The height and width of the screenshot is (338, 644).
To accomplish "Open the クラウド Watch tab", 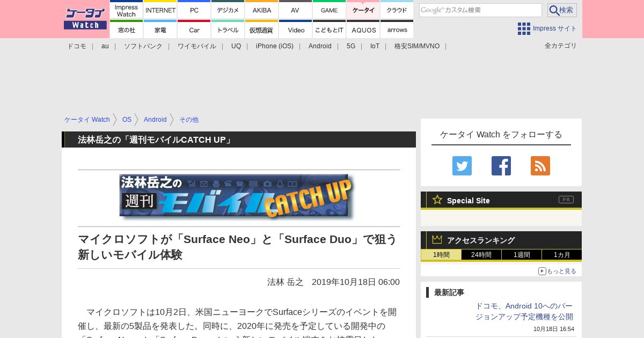I will click(x=397, y=10).
